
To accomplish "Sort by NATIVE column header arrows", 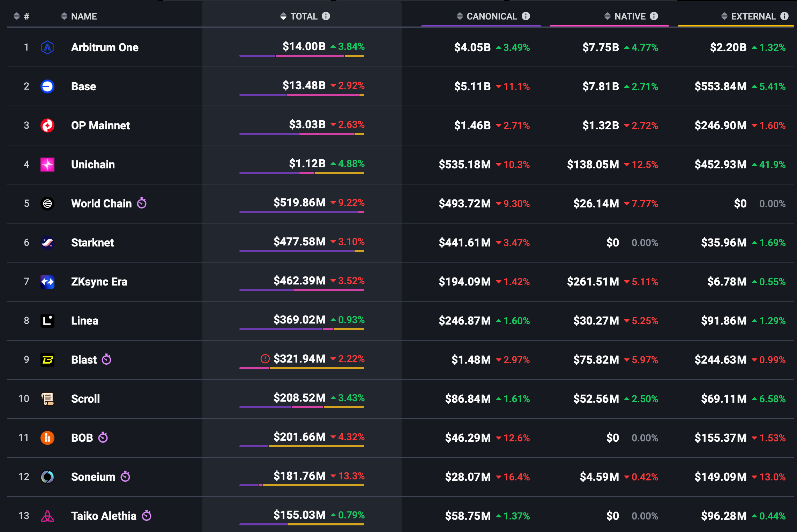I will pyautogui.click(x=608, y=16).
